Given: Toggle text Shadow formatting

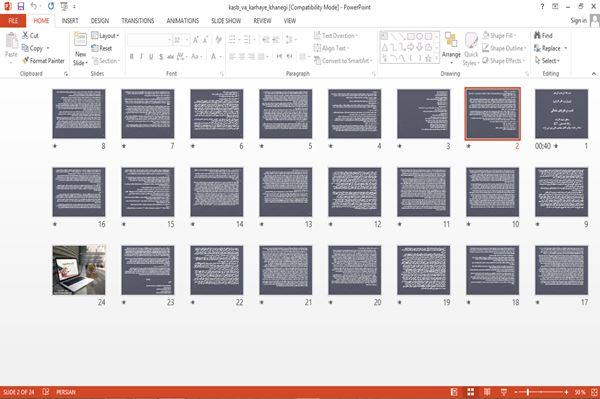Looking at the screenshot, I should (x=161, y=57).
